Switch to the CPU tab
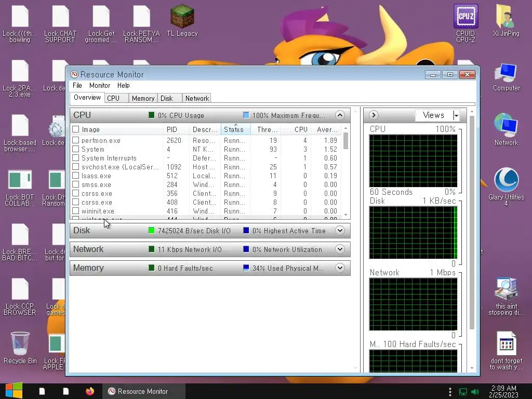Screen dimensions: 532x399 click(116, 98)
